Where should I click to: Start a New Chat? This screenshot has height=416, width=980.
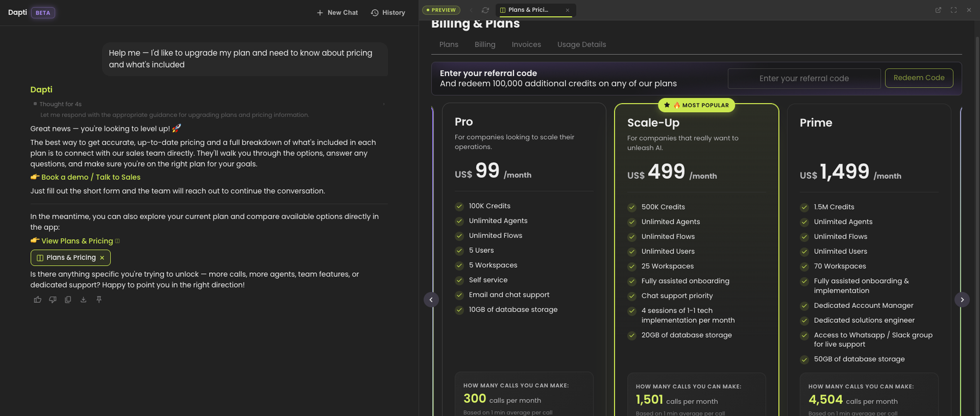click(x=337, y=13)
